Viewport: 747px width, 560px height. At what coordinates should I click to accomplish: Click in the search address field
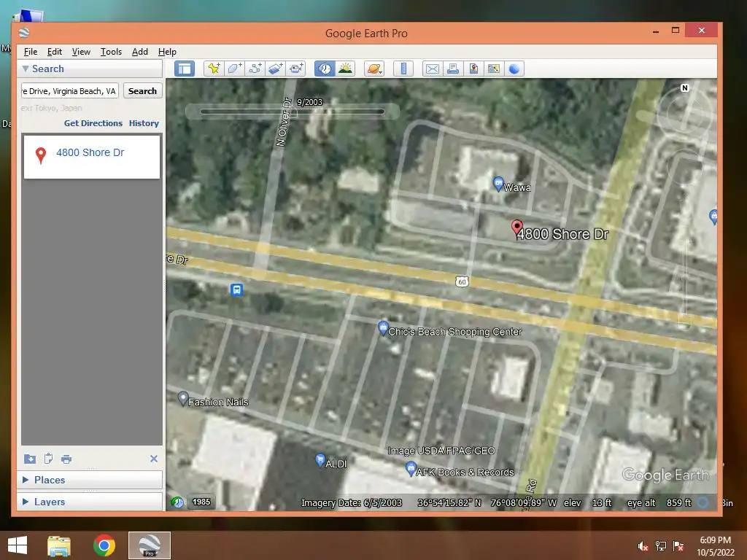click(x=69, y=91)
